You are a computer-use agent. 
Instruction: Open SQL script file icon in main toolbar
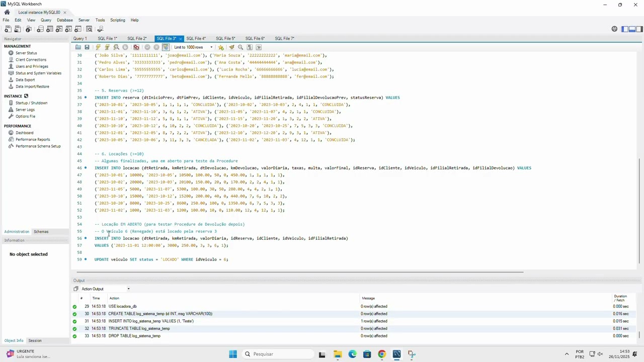click(18, 29)
